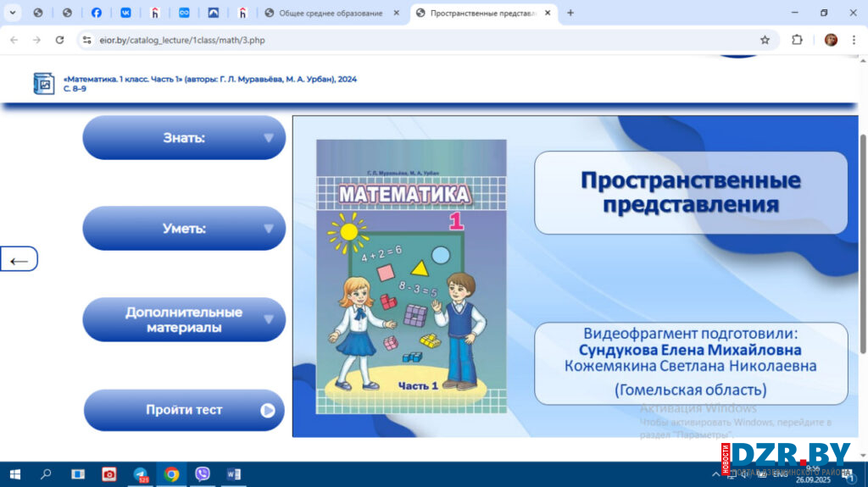Viewport: 868px width, 487px height.
Task: Open a new browser tab
Action: pos(570,13)
